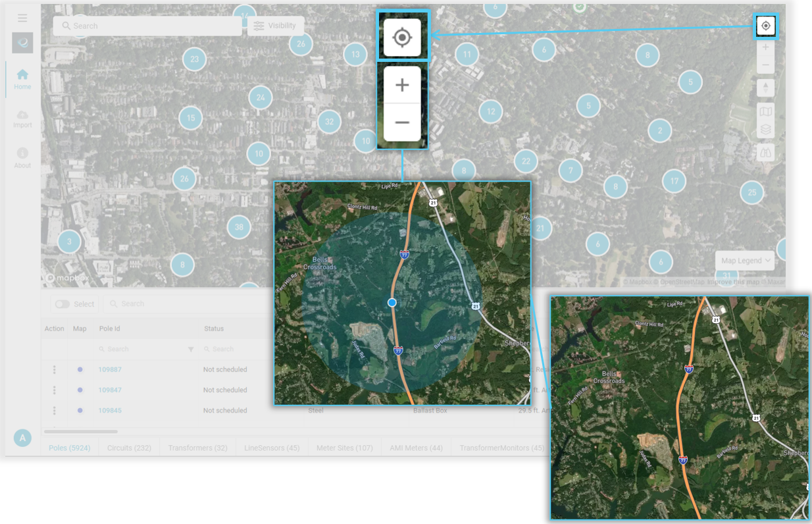This screenshot has width=812, height=524.
Task: Click the Pole Id column search box
Action: pos(141,349)
